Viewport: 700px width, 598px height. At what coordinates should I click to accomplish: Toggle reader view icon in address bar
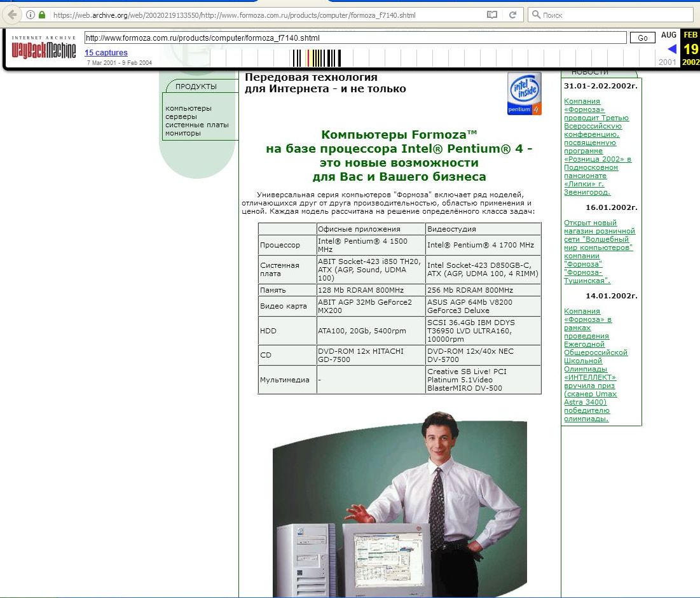tap(492, 15)
